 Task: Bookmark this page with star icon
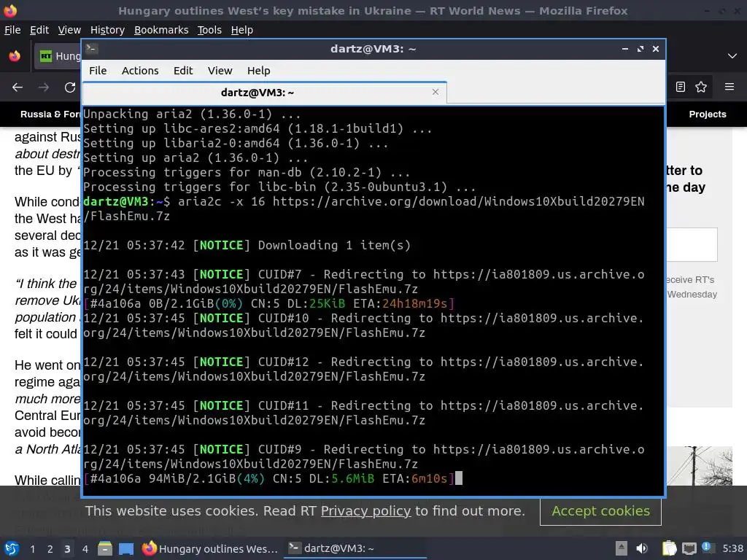coord(701,87)
